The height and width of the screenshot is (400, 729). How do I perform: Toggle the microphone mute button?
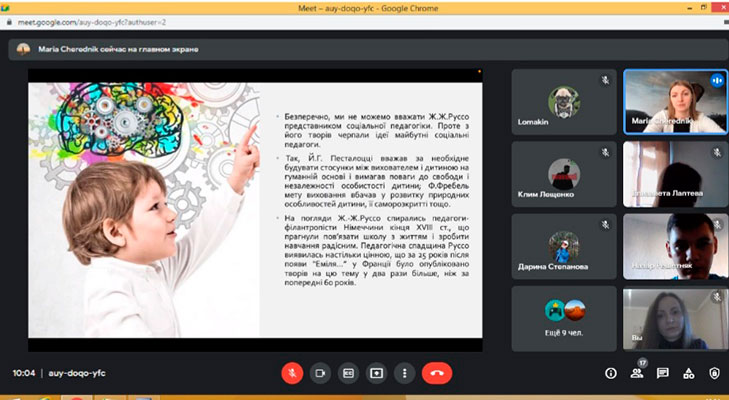tap(292, 373)
